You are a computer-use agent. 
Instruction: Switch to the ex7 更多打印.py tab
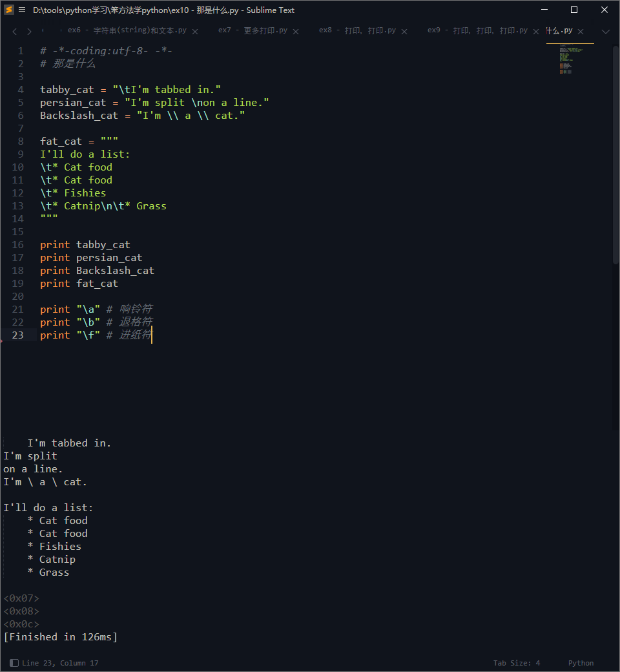[253, 30]
